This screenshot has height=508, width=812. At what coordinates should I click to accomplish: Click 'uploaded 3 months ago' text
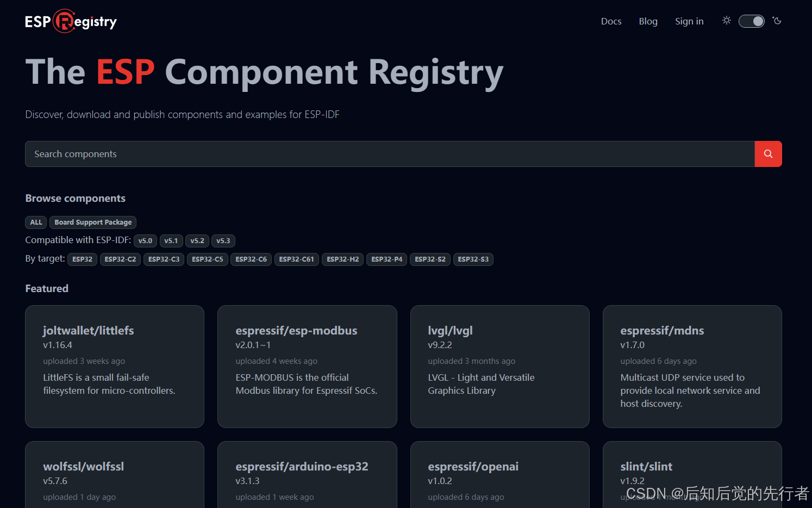point(471,361)
